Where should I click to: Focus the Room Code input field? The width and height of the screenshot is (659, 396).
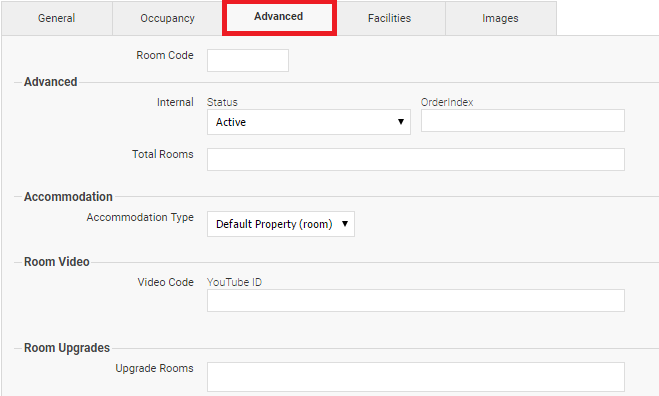click(x=248, y=60)
